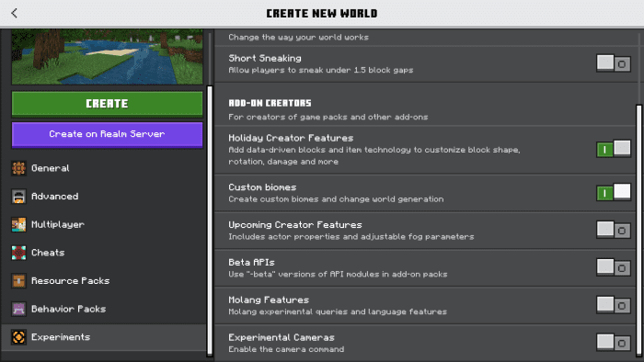
Task: Enable the Molang Features toggle
Action: (614, 305)
